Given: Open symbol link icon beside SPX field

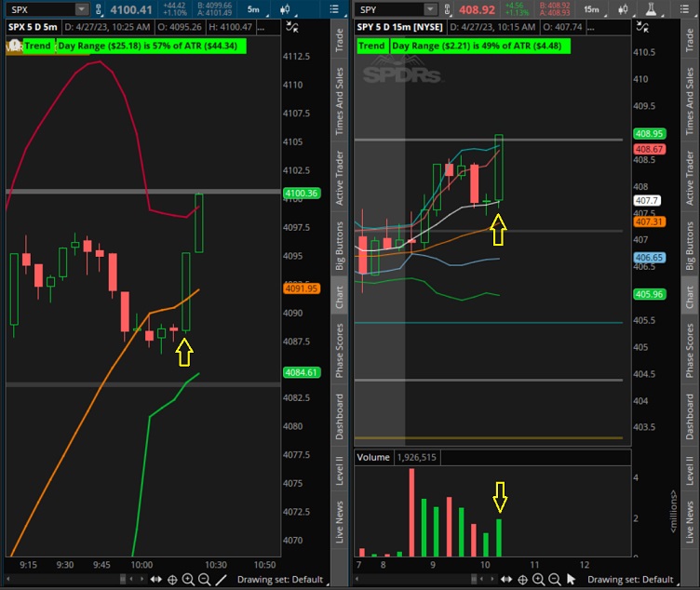Looking at the screenshot, I should click(x=99, y=9).
